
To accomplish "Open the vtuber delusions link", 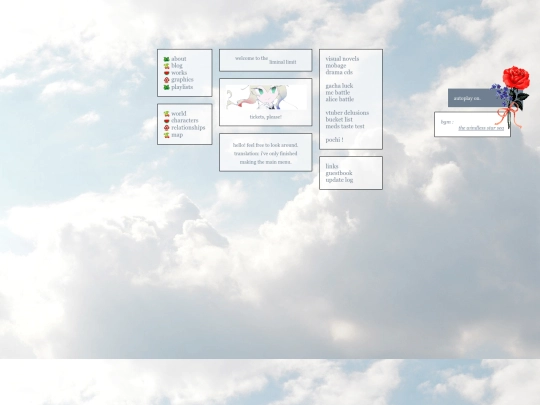I will point(347,113).
